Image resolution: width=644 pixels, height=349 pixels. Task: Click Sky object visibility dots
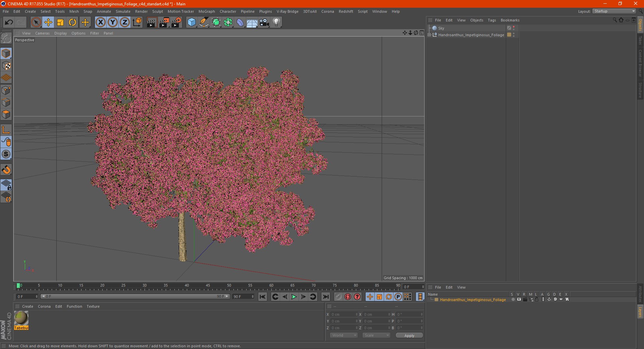click(x=514, y=28)
